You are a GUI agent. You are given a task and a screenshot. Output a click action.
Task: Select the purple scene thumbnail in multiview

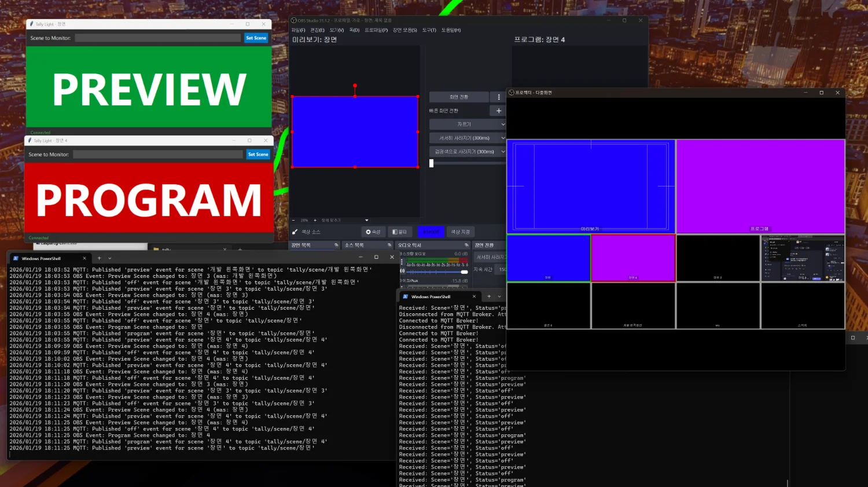632,258
